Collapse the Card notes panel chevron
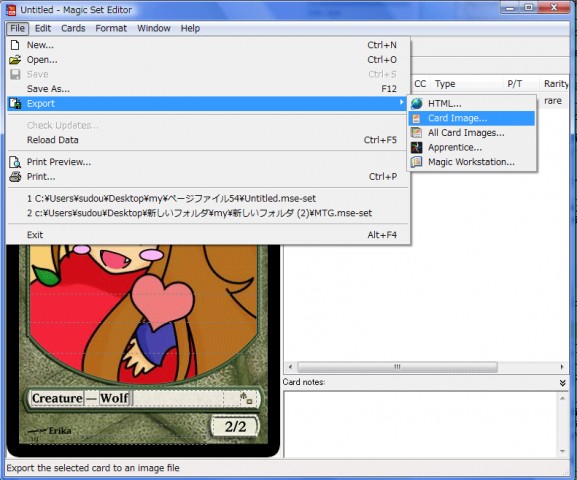577x480 pixels. click(562, 383)
